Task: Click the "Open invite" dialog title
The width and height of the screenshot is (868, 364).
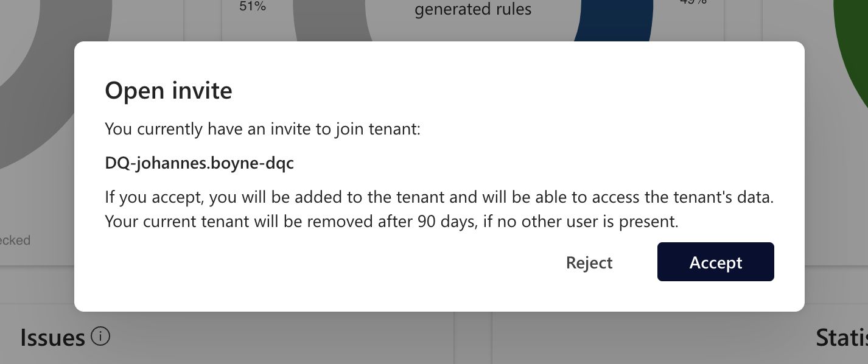Action: (169, 91)
